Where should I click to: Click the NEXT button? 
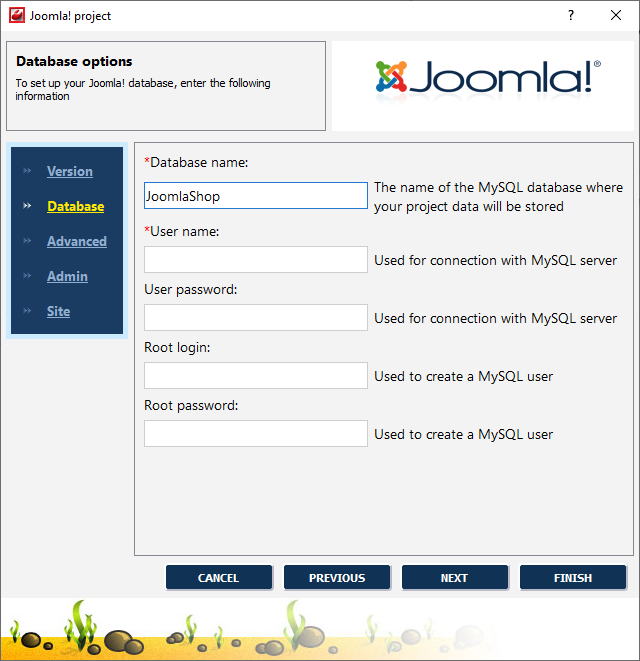pos(454,578)
